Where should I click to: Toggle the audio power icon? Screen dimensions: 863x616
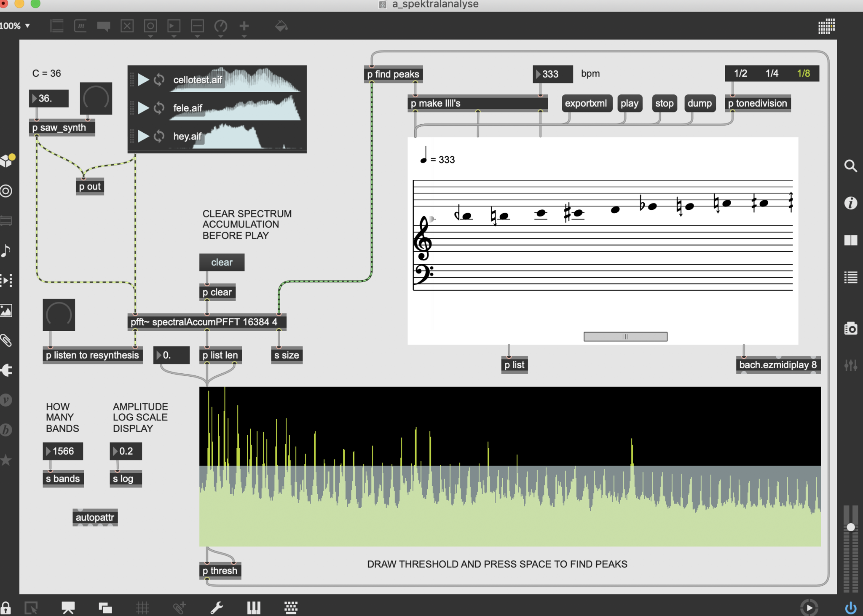tap(850, 608)
